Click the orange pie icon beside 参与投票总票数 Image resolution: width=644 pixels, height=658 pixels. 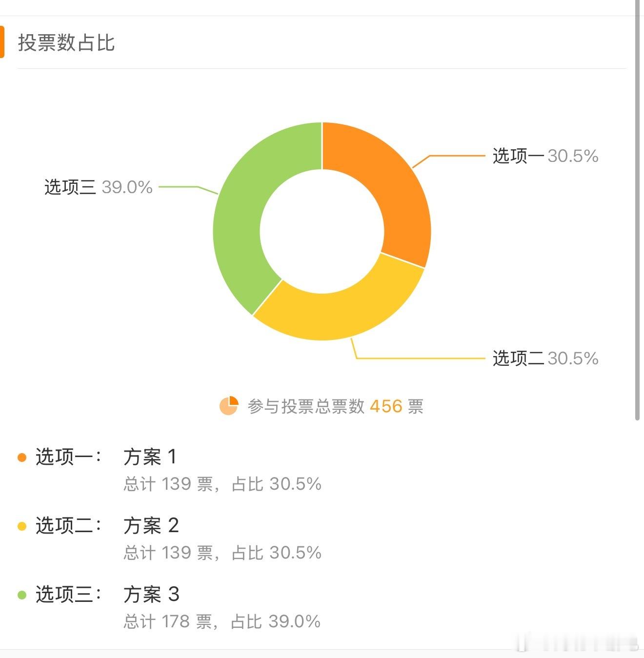click(x=228, y=406)
